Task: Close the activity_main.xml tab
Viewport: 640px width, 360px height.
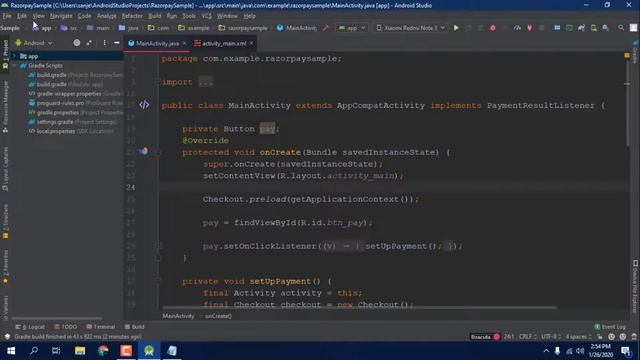Action: coord(251,43)
